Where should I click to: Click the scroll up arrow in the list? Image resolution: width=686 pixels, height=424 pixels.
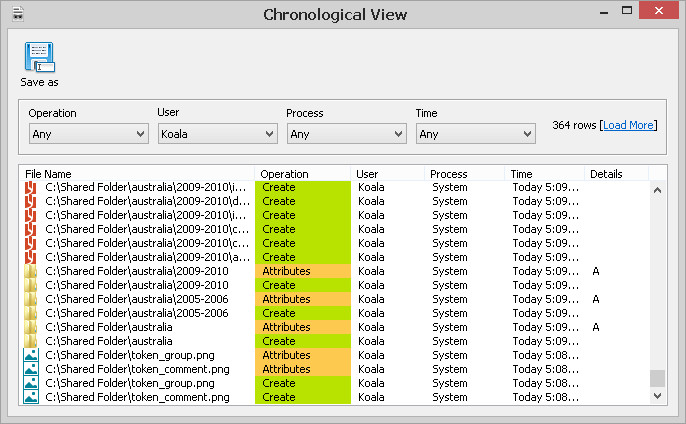(657, 190)
